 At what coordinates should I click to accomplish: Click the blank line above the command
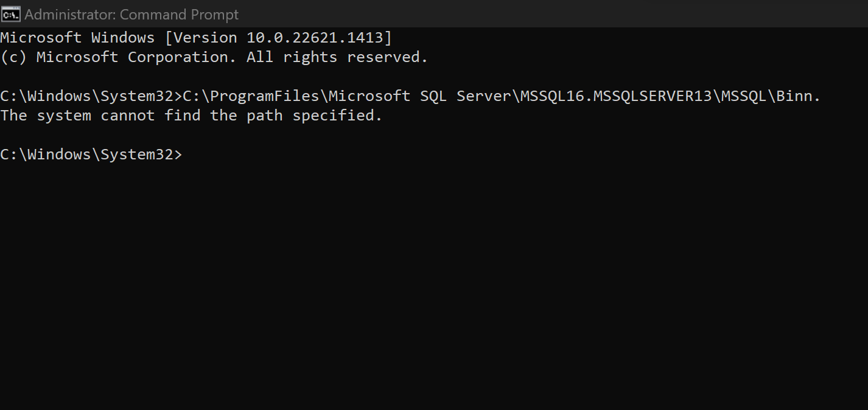point(434,77)
